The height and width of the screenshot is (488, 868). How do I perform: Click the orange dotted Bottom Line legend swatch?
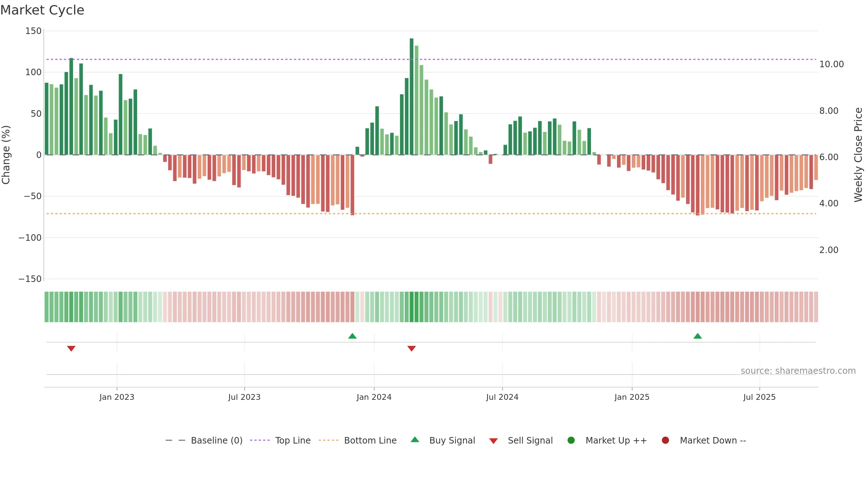point(328,440)
